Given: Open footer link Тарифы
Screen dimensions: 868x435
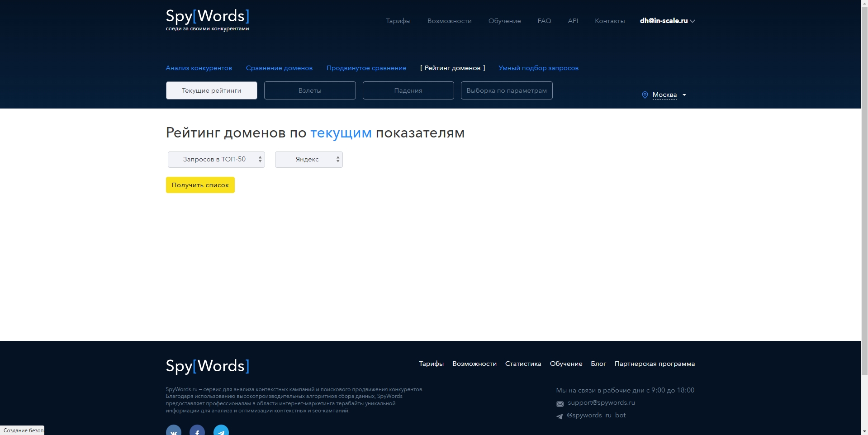Looking at the screenshot, I should click(x=431, y=364).
